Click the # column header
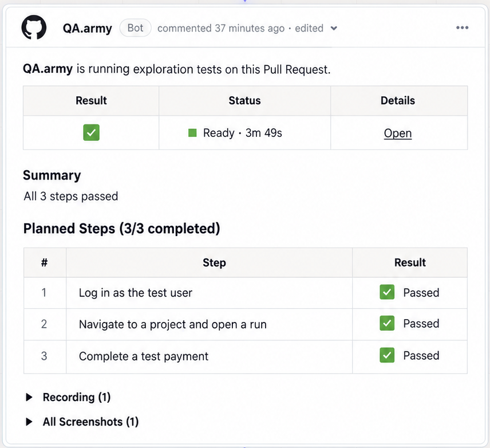Screen dimensions: 490x448 (x=45, y=262)
